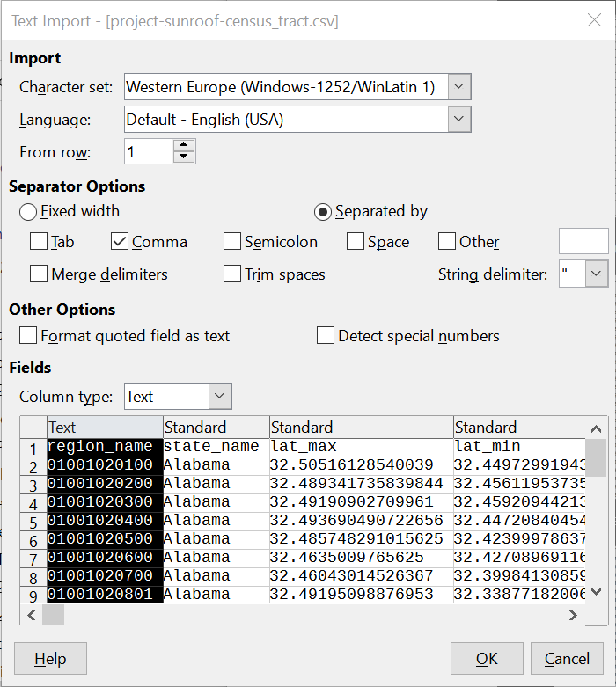
Task: Click the Other separator text field
Action: 583,242
